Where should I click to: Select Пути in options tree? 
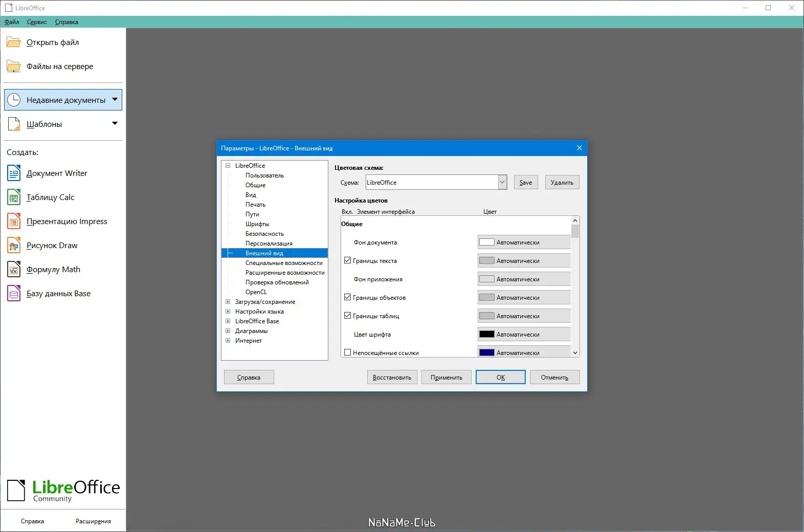(252, 214)
